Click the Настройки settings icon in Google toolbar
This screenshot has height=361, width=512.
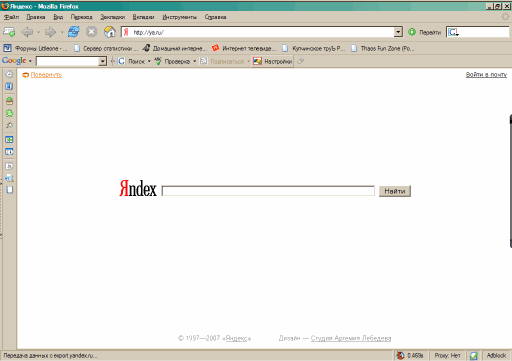(257, 61)
